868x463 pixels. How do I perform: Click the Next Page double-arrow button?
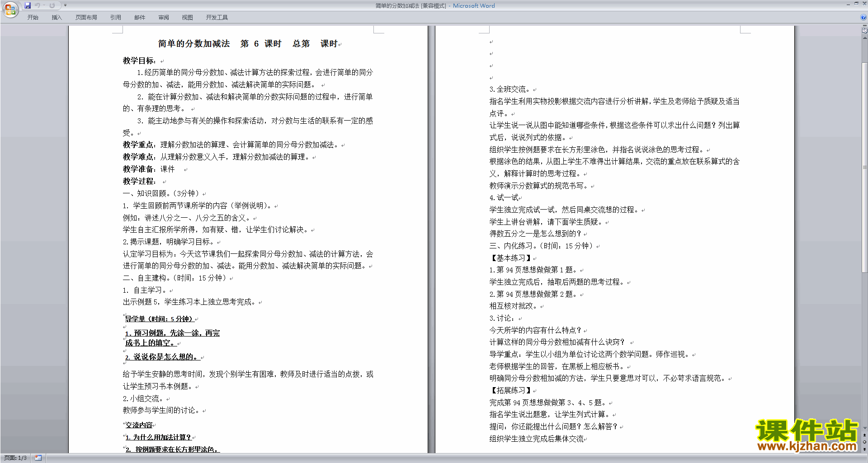tap(864, 449)
